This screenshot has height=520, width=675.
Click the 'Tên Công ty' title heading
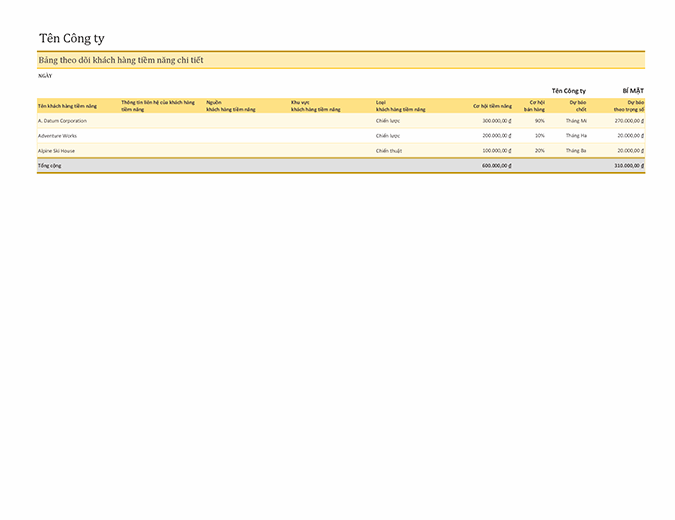pos(71,39)
